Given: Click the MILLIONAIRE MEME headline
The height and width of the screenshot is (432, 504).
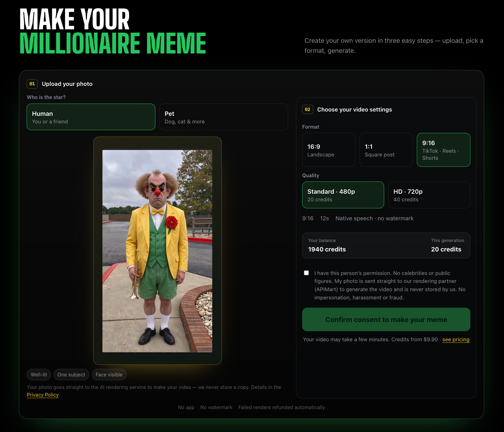Looking at the screenshot, I should pyautogui.click(x=113, y=43).
